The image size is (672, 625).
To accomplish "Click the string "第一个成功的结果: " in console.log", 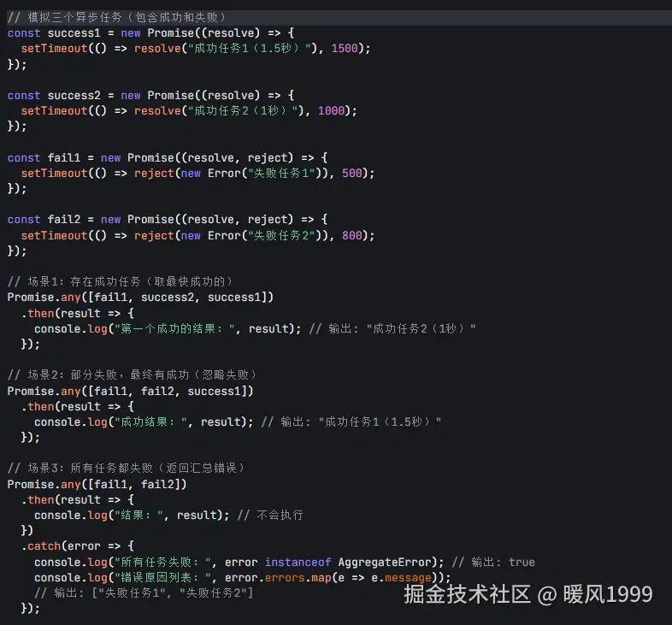I will pos(175,329).
